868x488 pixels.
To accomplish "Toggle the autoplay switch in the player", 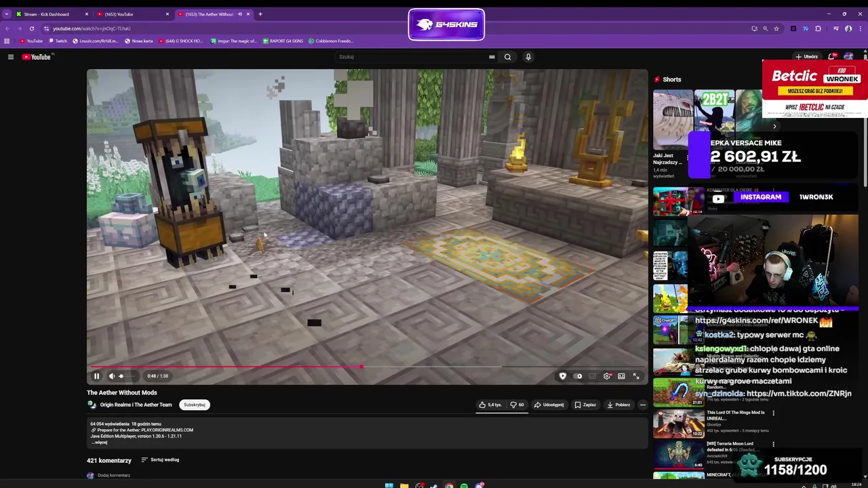I will coord(578,376).
